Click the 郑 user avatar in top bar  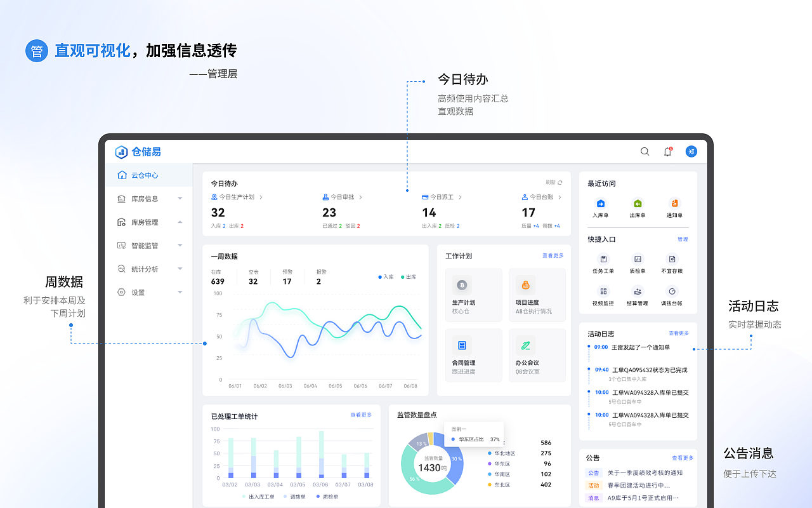pyautogui.click(x=691, y=152)
